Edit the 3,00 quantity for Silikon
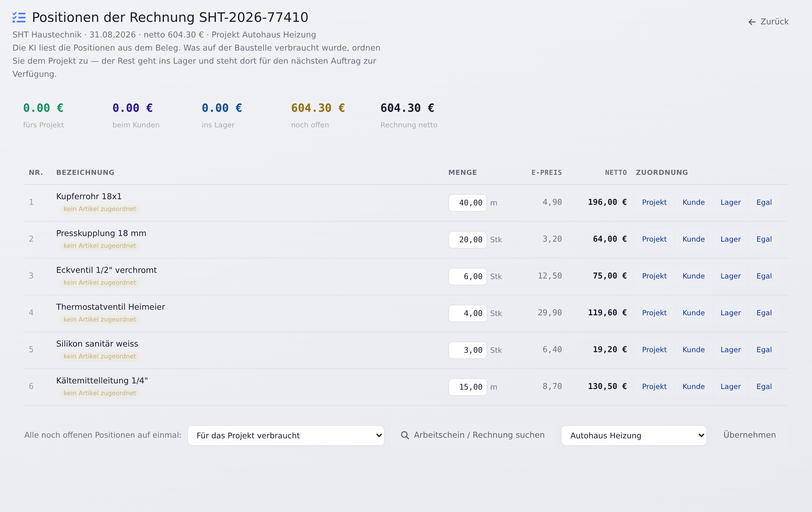This screenshot has height=512, width=812. (x=468, y=350)
